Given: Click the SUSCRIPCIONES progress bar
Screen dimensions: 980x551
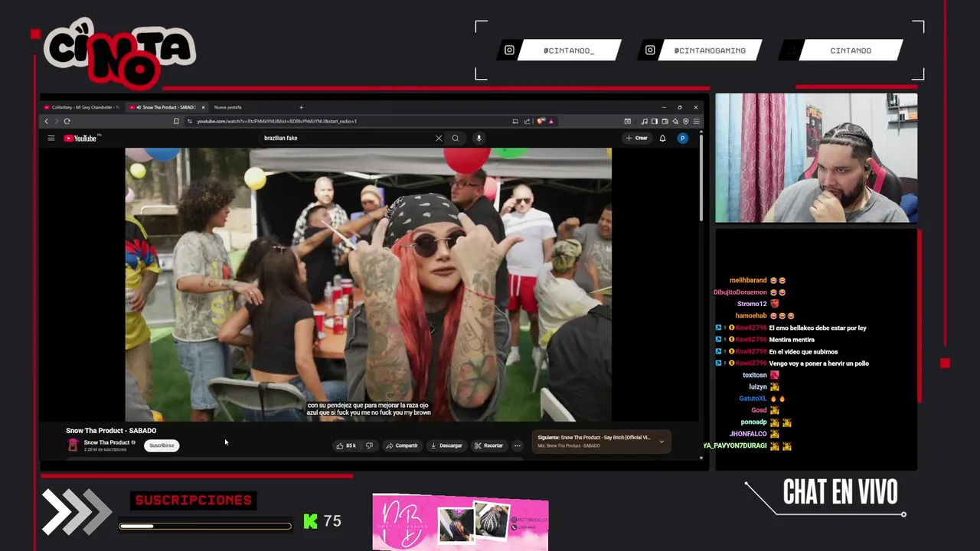Looking at the screenshot, I should pos(205,526).
